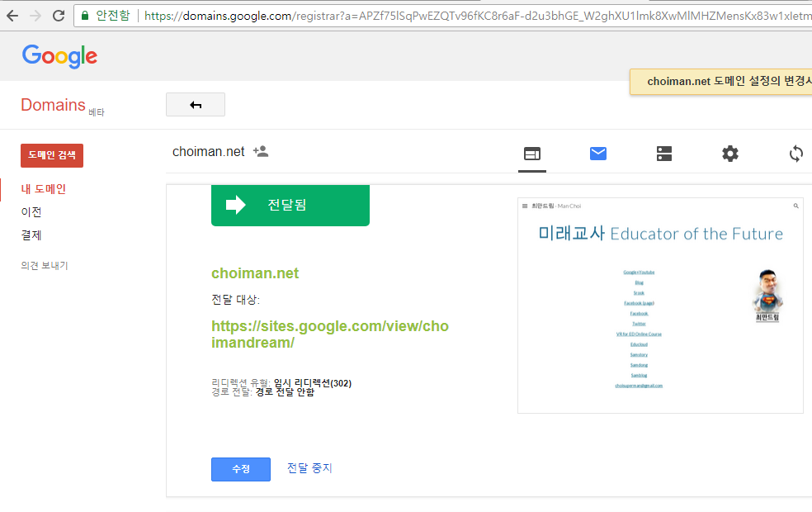Screen dimensions: 812x512
Task: Open the DNS server tab icon
Action: coord(664,154)
